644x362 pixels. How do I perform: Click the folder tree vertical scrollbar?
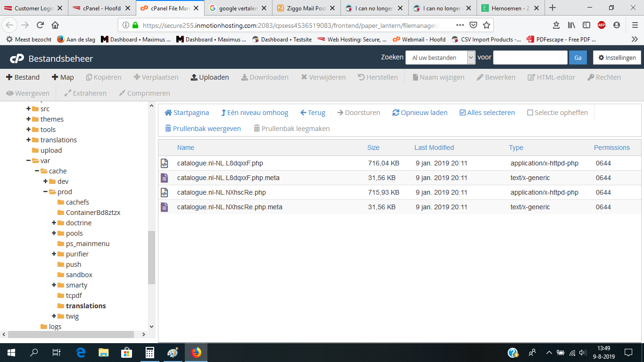[x=151, y=257]
